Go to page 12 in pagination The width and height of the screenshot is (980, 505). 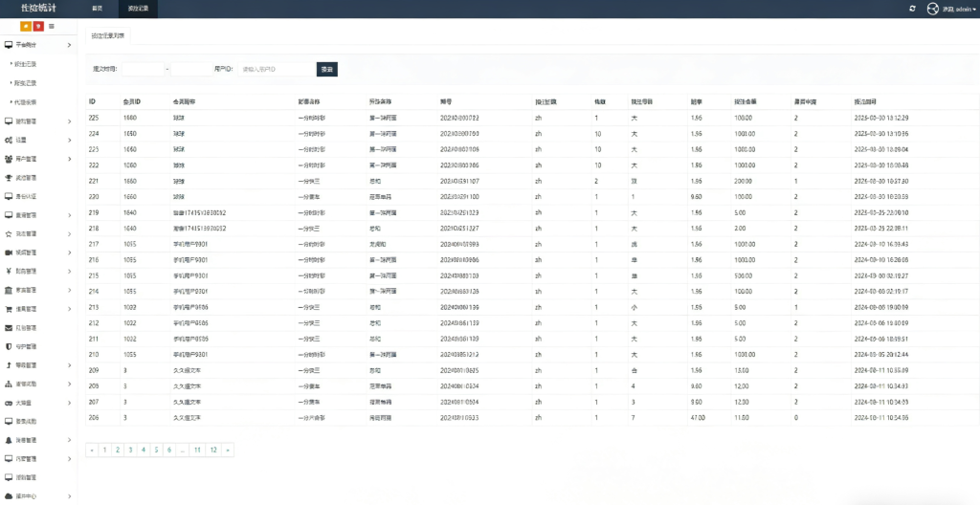pyautogui.click(x=213, y=449)
